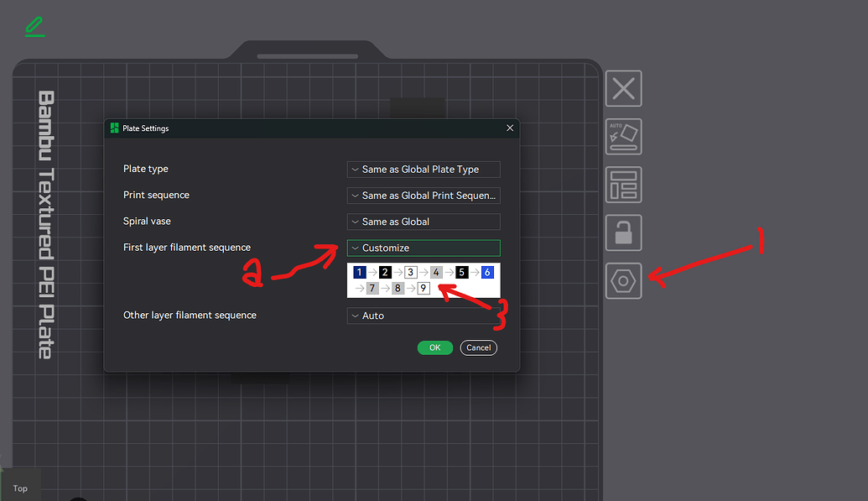Open Other layer filament sequence dropdown
This screenshot has height=501, width=868.
[424, 316]
